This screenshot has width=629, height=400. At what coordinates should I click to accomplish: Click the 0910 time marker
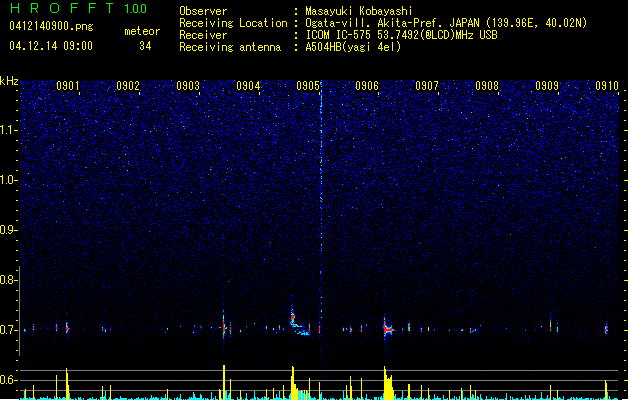(x=607, y=86)
